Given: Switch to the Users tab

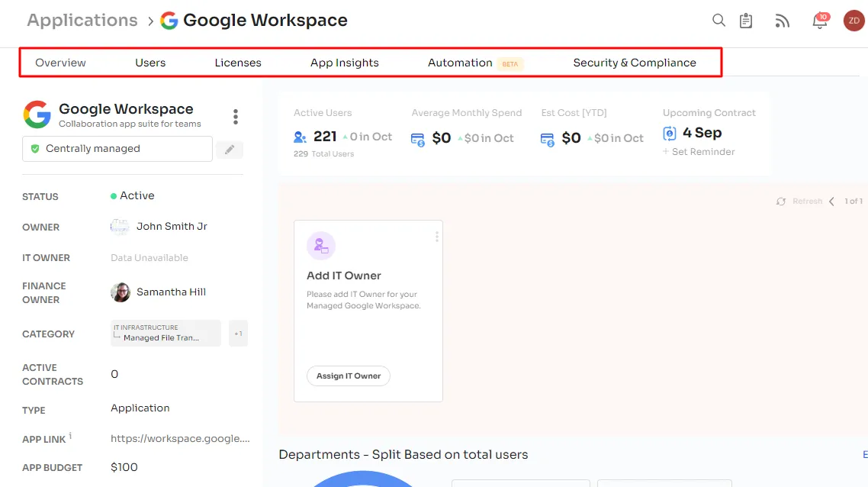Looking at the screenshot, I should click(150, 63).
